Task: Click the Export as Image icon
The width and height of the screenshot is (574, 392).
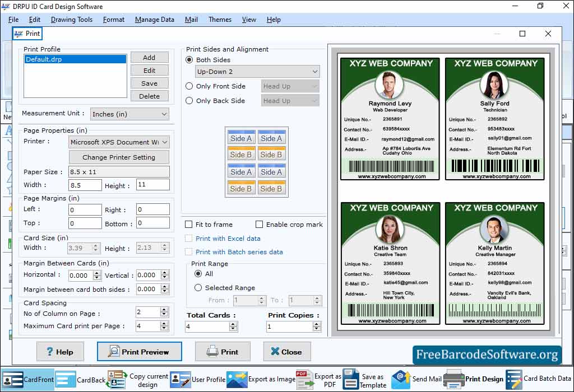Action: click(x=237, y=380)
